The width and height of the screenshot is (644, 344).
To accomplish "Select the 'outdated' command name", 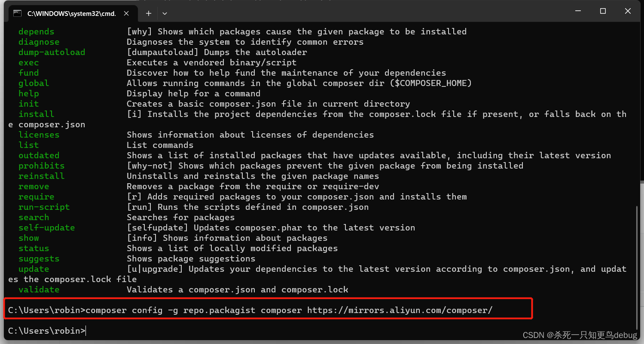I will tap(39, 155).
